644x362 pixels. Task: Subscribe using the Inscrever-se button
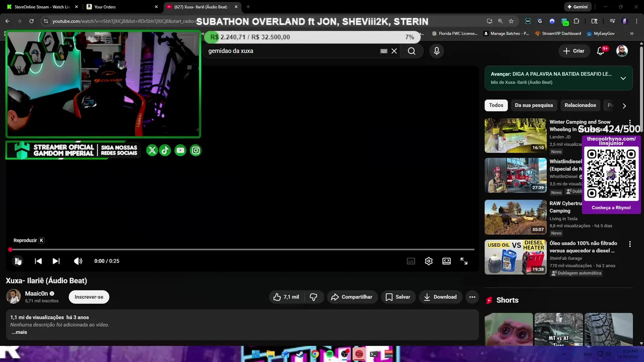point(89,297)
